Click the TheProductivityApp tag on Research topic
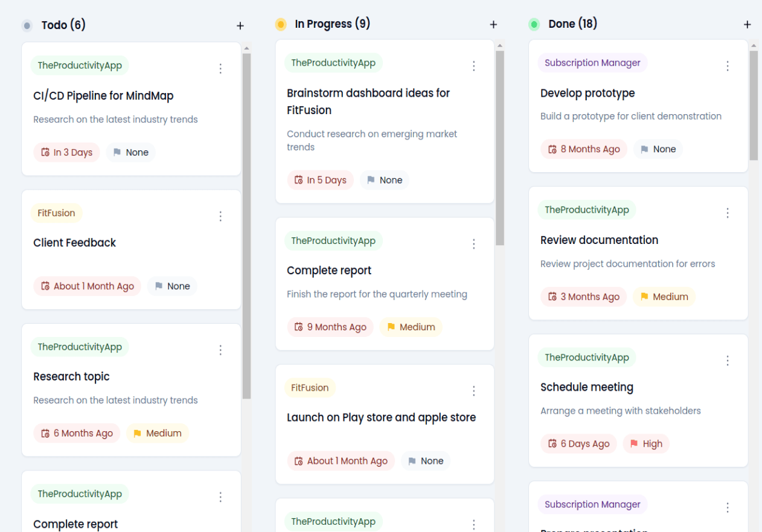The width and height of the screenshot is (762, 532). point(79,347)
